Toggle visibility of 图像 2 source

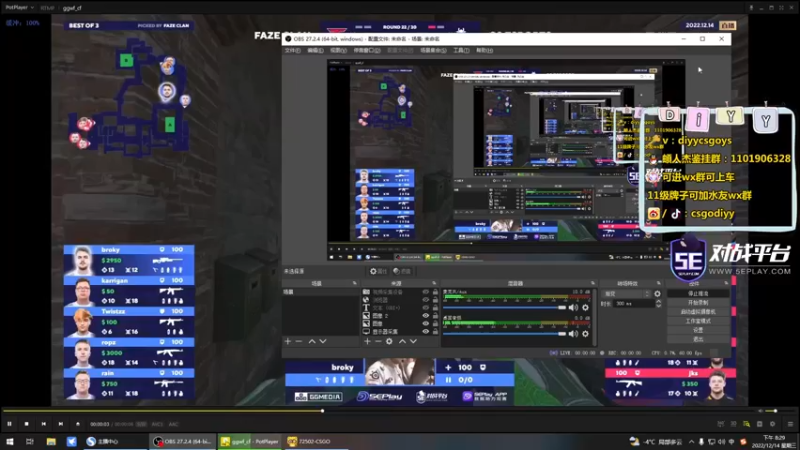click(x=426, y=316)
